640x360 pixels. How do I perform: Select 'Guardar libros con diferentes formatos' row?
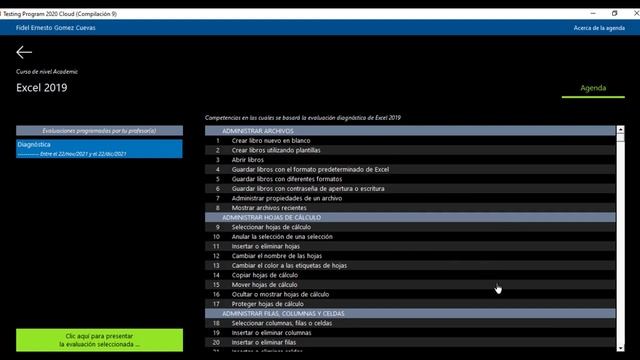pyautogui.click(x=410, y=179)
